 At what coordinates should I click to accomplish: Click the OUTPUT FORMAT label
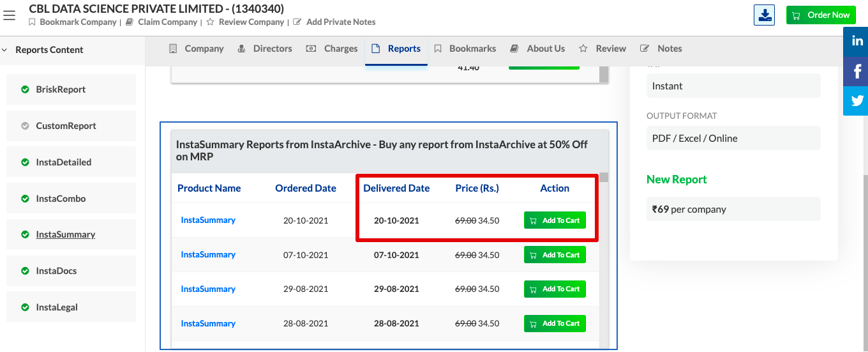point(682,116)
